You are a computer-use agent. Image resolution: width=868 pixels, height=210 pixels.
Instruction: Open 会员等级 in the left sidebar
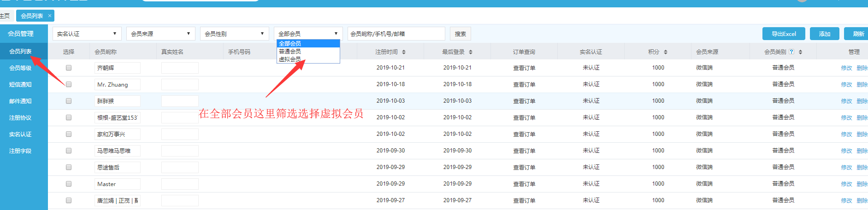coord(20,68)
